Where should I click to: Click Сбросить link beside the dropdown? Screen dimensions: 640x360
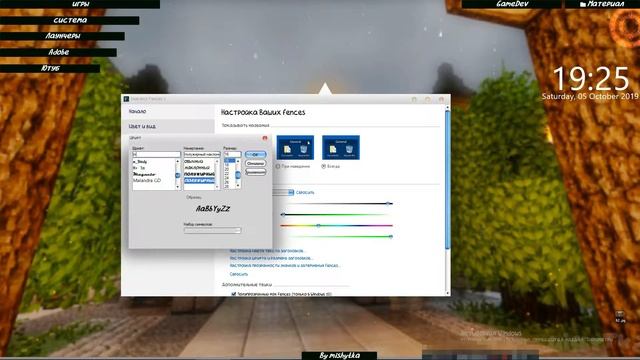pos(305,193)
